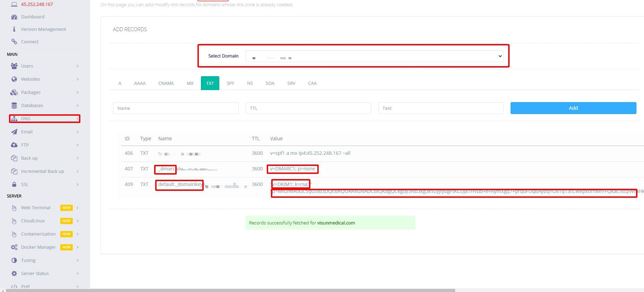Image resolution: width=644 pixels, height=292 pixels.
Task: Click the Packages cubes icon
Action: [14, 92]
